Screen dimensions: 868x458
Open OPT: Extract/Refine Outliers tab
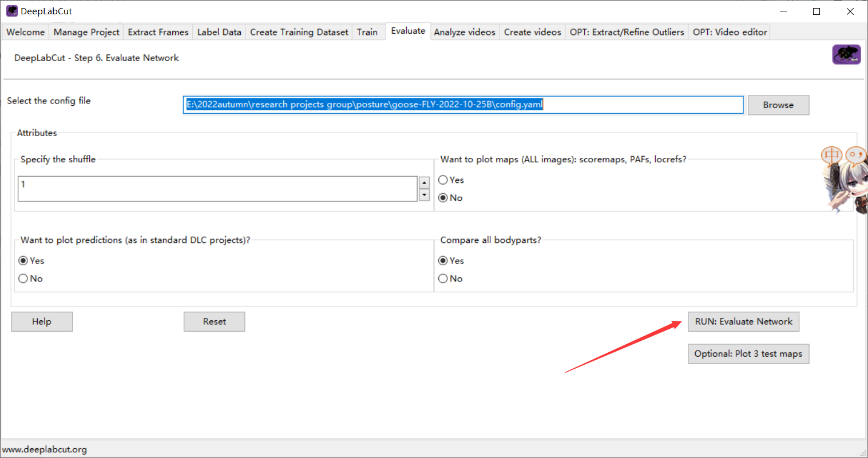[627, 32]
